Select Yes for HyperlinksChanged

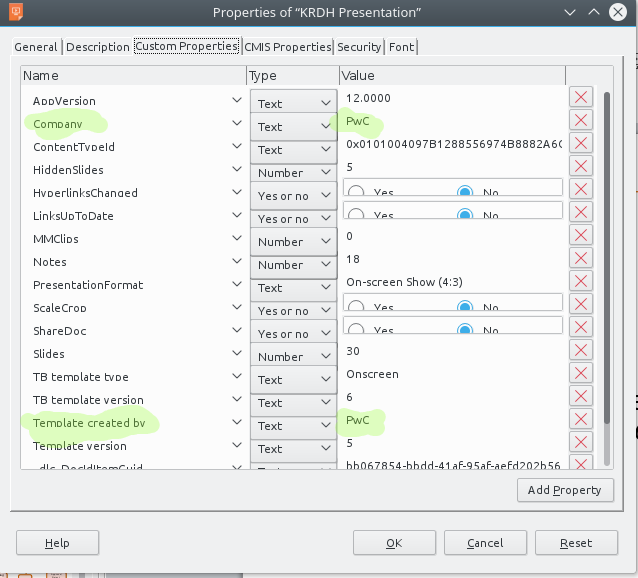pos(356,191)
